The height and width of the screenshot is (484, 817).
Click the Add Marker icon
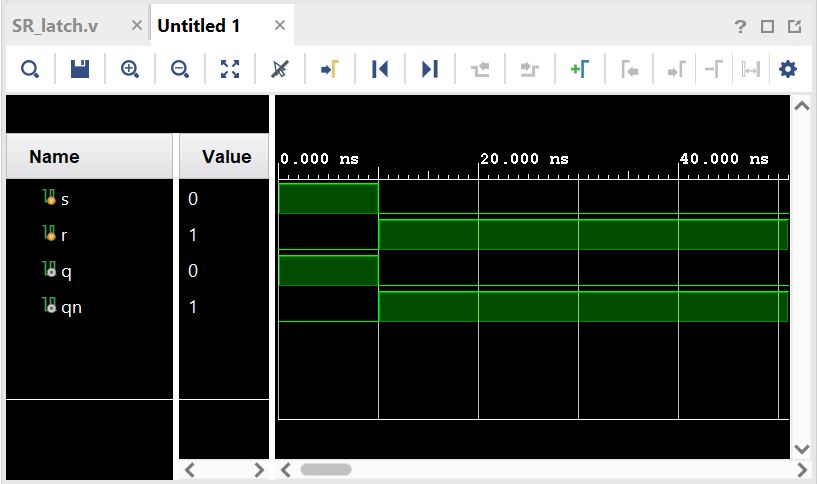tap(579, 69)
